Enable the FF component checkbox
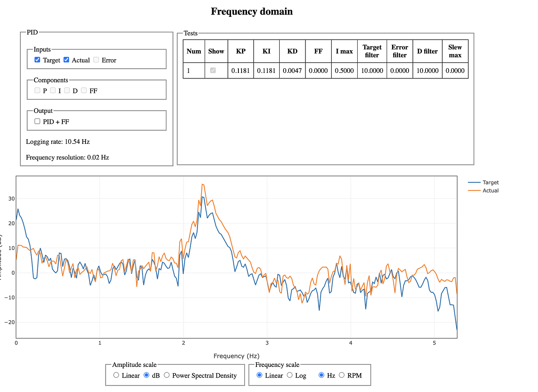 click(84, 90)
